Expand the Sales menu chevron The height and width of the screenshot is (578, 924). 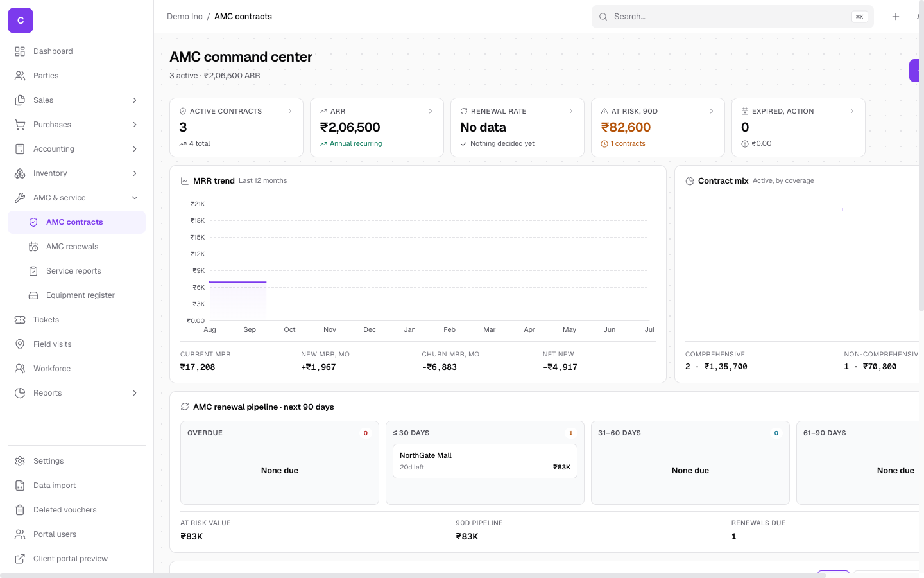point(135,100)
